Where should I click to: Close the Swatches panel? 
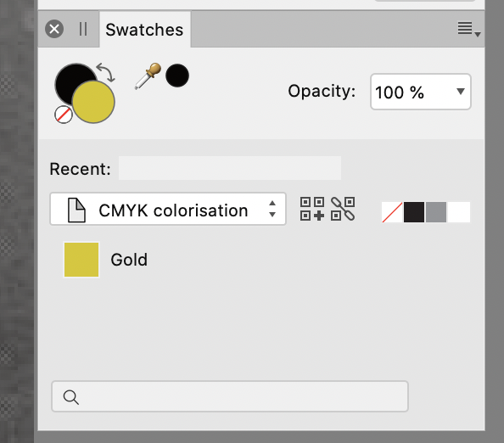[54, 29]
